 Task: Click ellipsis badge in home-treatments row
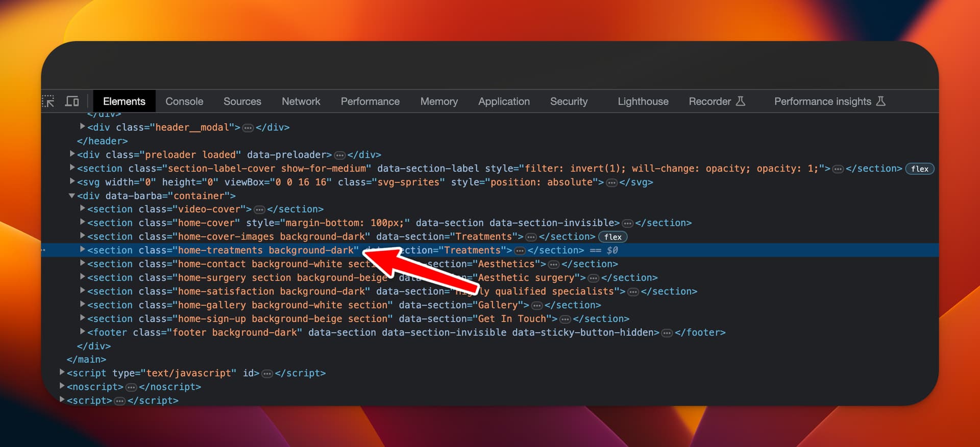tap(520, 251)
